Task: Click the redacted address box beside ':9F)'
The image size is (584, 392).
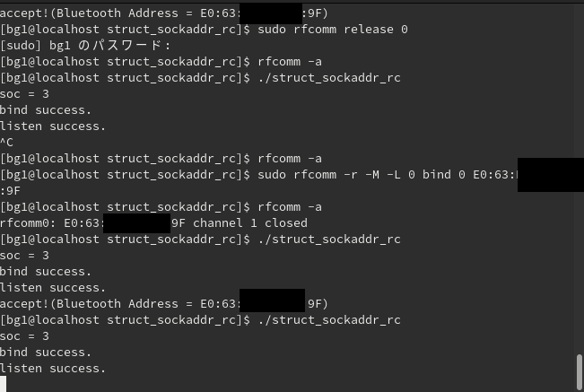Action: (x=271, y=13)
